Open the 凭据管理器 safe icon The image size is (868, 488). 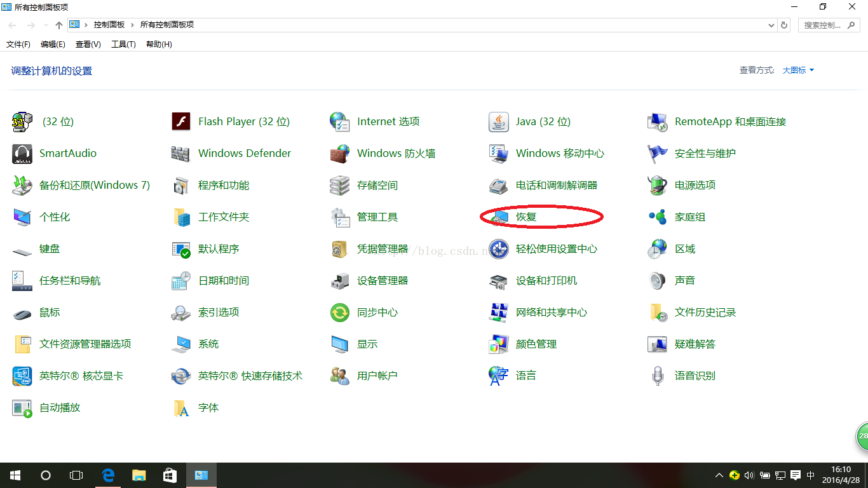coord(340,248)
